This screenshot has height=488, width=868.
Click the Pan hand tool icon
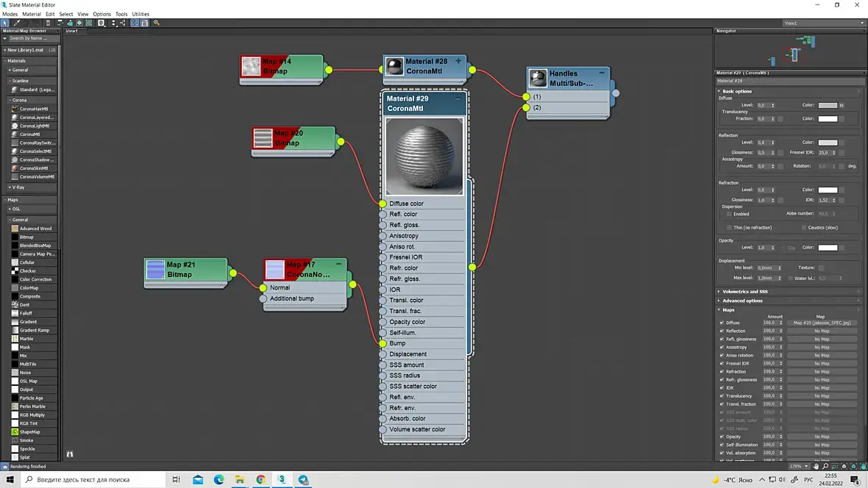[x=816, y=467]
